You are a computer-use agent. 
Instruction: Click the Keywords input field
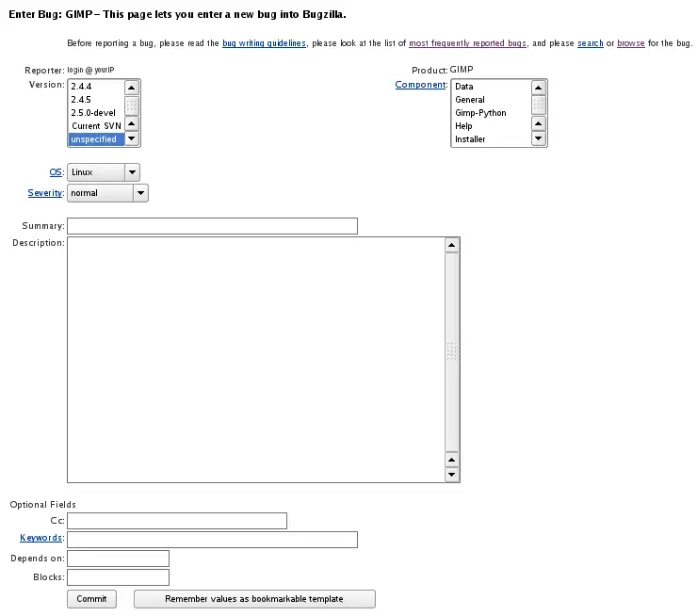[212, 540]
